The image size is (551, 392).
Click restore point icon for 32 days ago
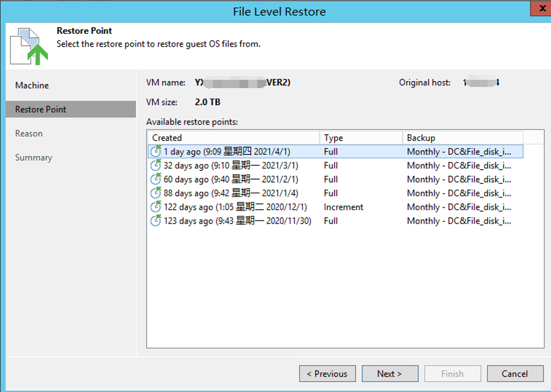[x=156, y=166]
